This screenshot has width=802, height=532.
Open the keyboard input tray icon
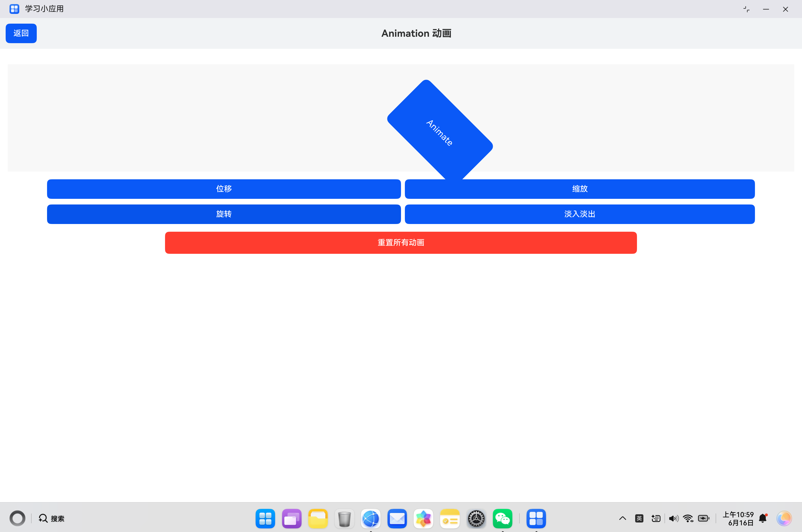tap(656, 518)
